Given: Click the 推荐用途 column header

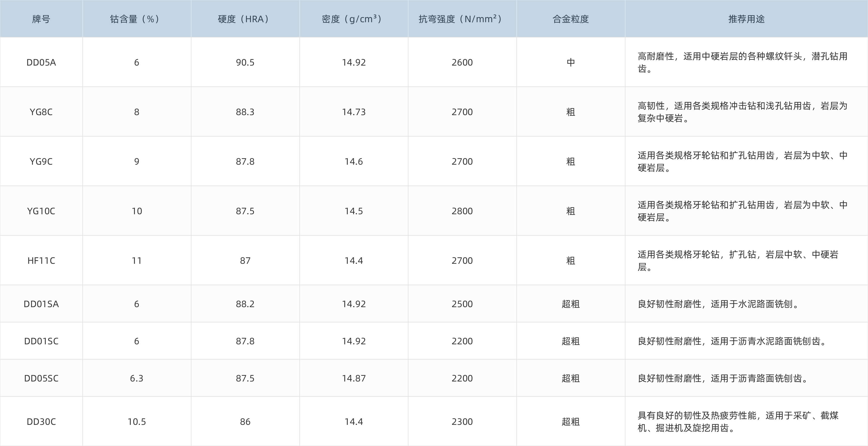Looking at the screenshot, I should [746, 19].
